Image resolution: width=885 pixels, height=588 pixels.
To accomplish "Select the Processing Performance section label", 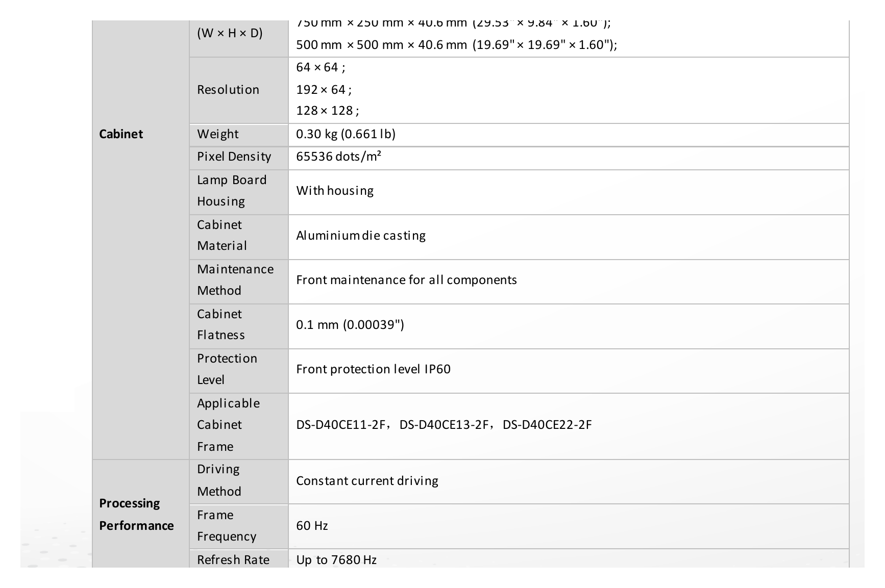I will 136,515.
